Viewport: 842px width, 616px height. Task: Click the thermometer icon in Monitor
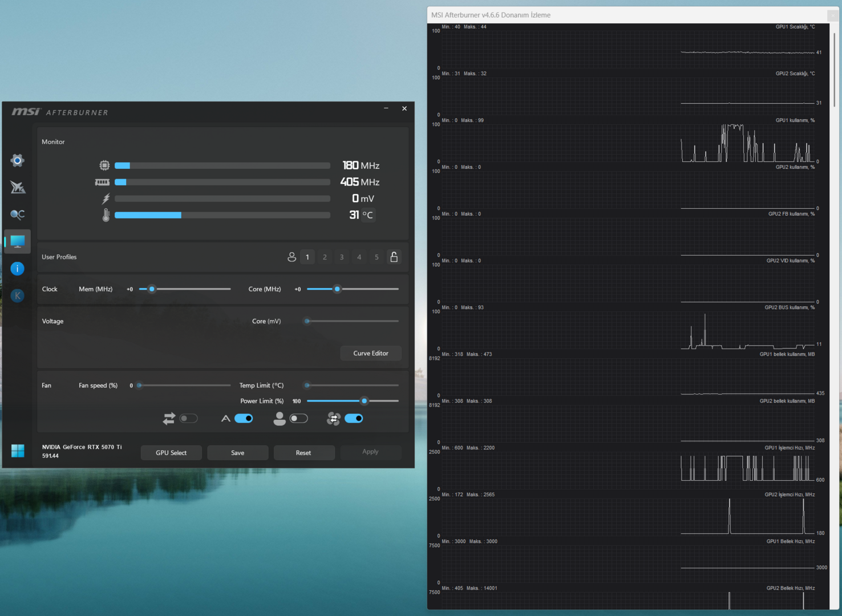click(106, 215)
